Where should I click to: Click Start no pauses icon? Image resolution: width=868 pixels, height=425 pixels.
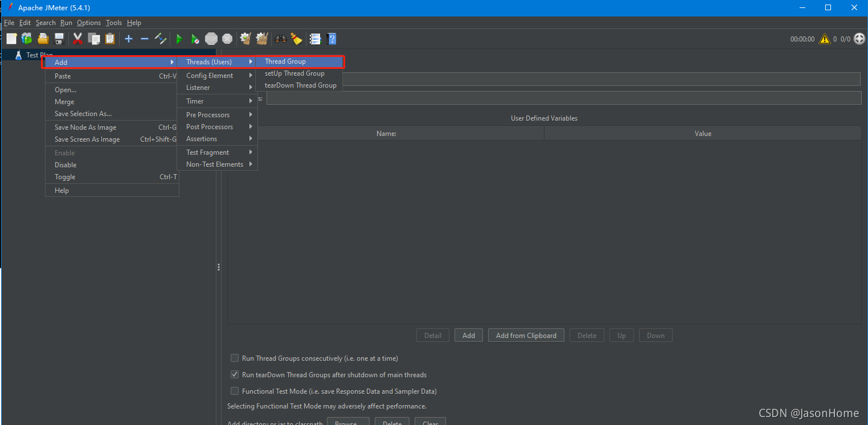pos(195,39)
